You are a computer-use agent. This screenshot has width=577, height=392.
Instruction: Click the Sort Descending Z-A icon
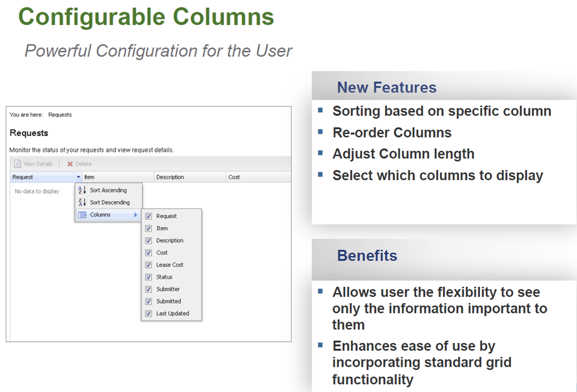click(82, 202)
